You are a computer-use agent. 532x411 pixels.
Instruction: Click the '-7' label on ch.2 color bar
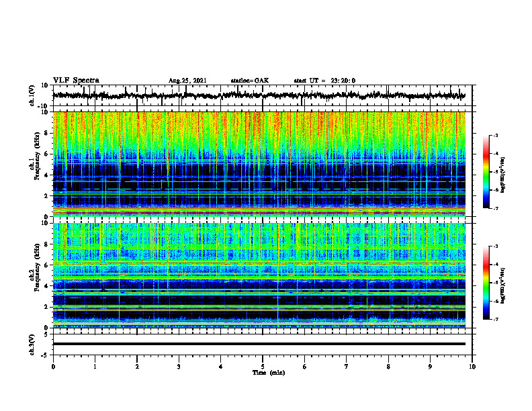(496, 319)
